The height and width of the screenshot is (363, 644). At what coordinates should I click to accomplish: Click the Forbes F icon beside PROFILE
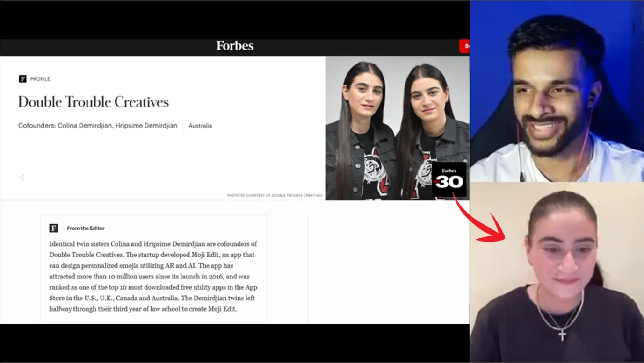click(22, 79)
